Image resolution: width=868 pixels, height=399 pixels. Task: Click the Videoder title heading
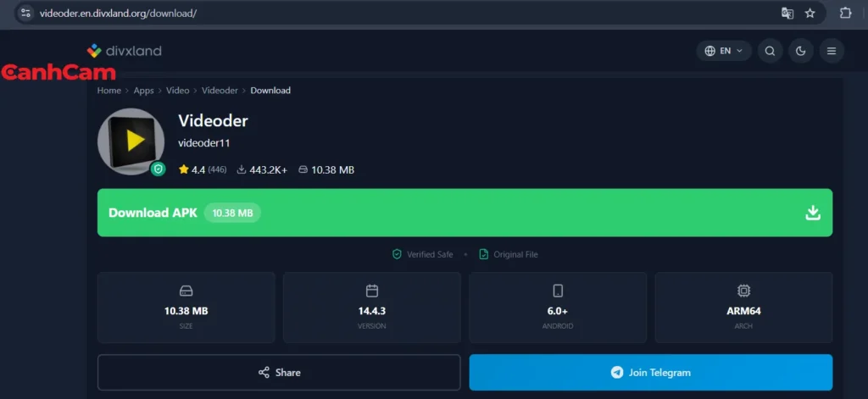[213, 120]
